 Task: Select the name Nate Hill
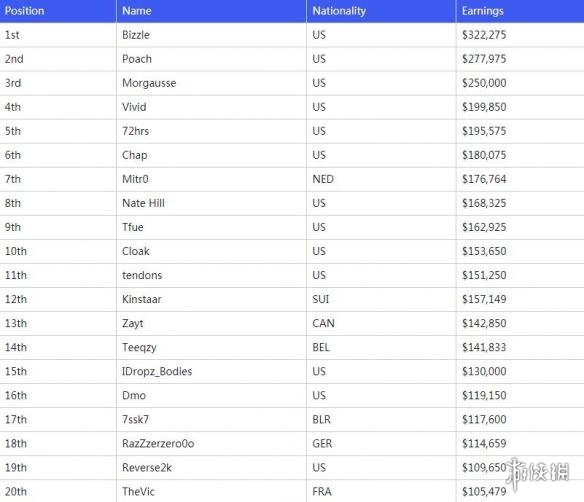143,203
